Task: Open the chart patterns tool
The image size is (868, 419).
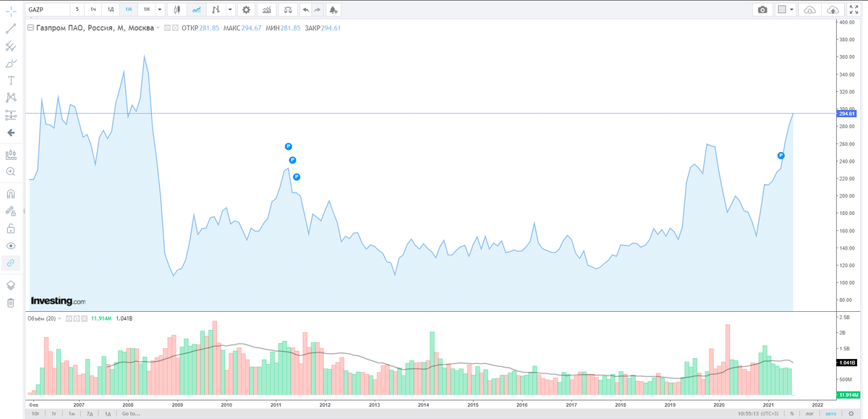Action: coord(11,98)
